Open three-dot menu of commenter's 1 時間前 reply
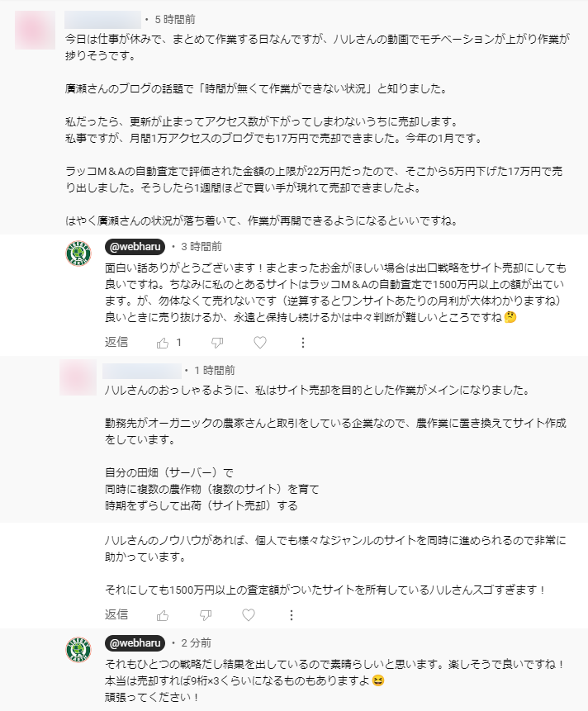Image resolution: width=588 pixels, height=711 pixels. [291, 615]
